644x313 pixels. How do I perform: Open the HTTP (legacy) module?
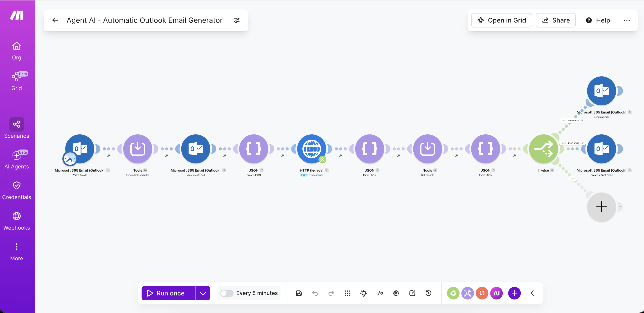(311, 149)
